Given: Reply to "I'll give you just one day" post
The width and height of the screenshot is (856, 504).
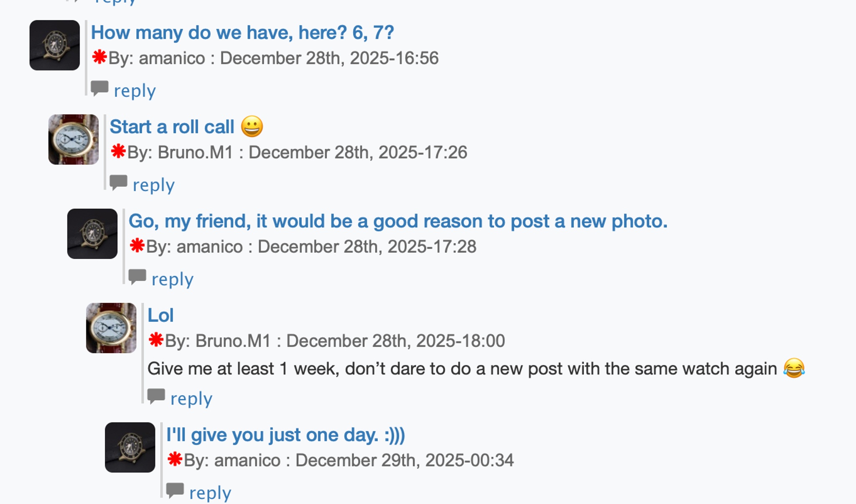Looking at the screenshot, I should click(210, 493).
